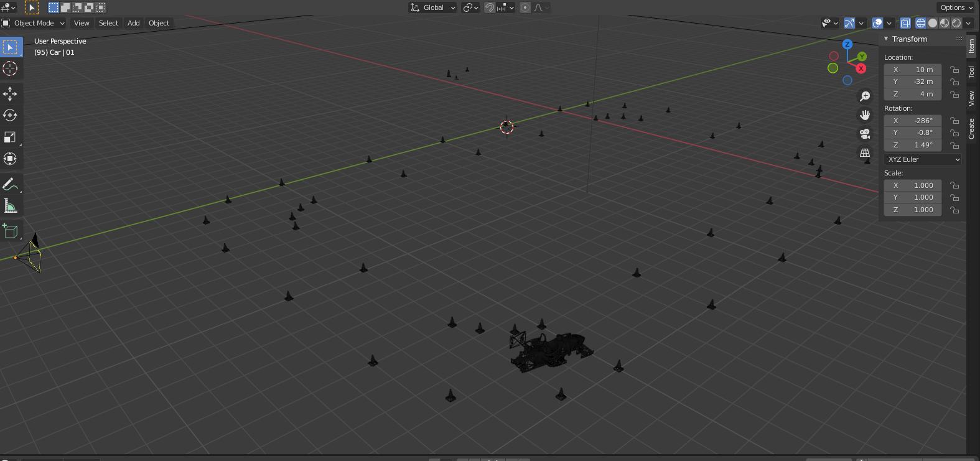
Task: Click the Rotation Z field showing 1.49°
Action: [913, 145]
